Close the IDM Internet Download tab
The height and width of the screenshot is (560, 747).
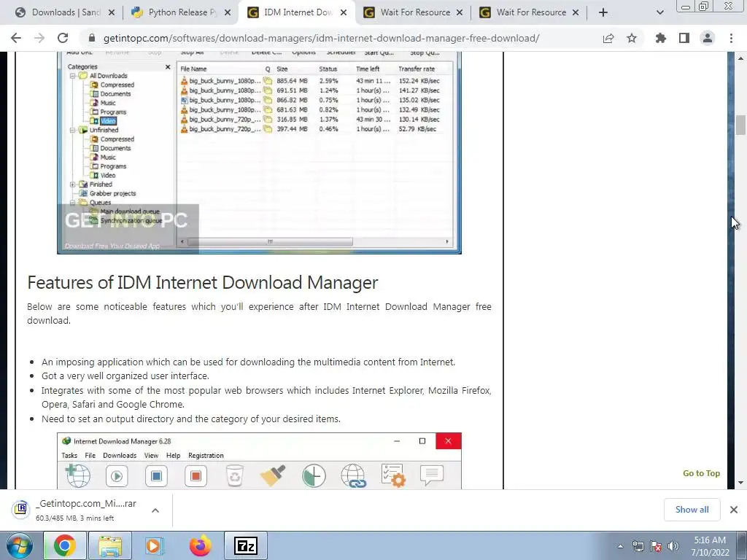point(344,12)
